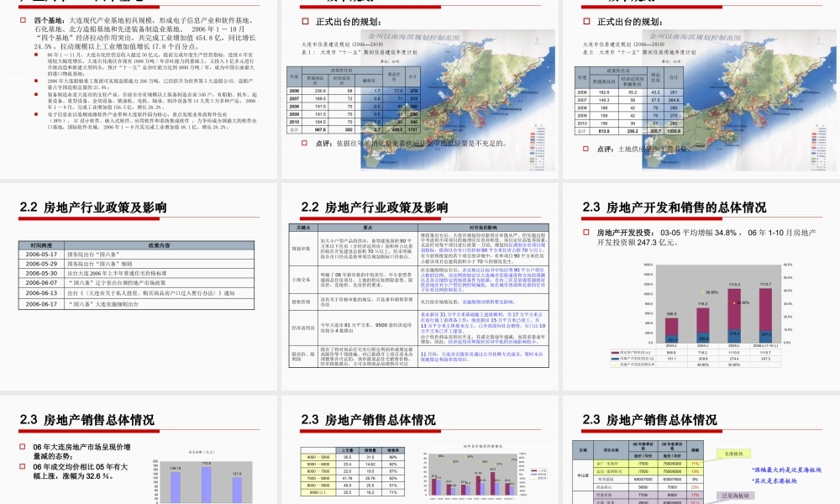Click the 要点 column header
The image size is (840, 504).
click(368, 228)
